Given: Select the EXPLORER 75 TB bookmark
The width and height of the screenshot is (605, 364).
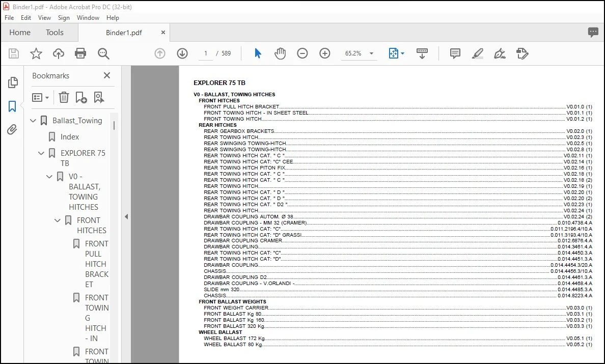Looking at the screenshot, I should pyautogui.click(x=83, y=158).
